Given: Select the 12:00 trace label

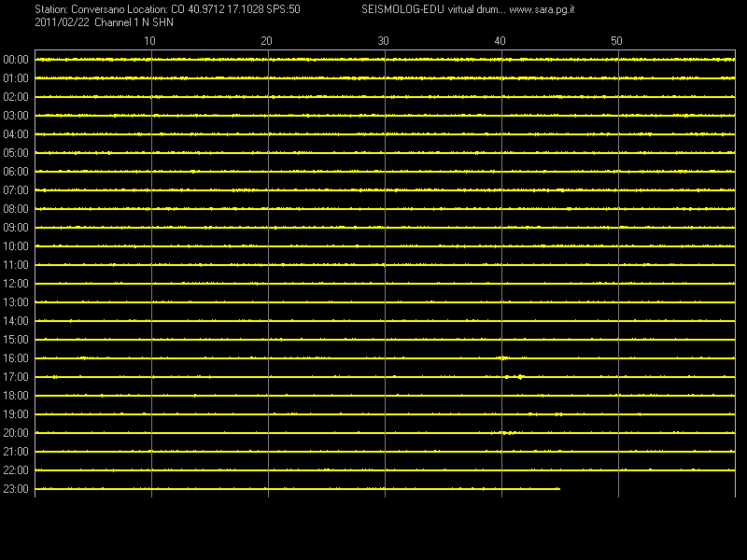Looking at the screenshot, I should tap(16, 284).
